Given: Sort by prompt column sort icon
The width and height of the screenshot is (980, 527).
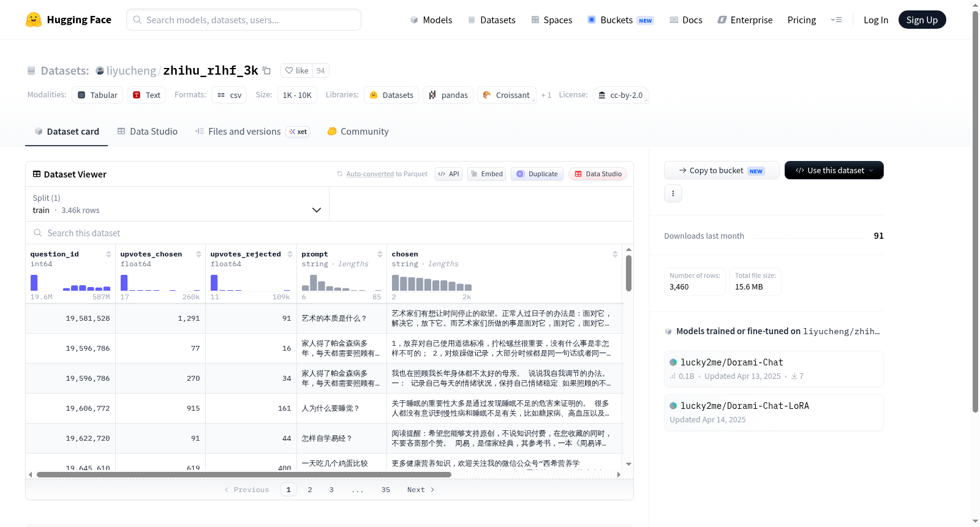Looking at the screenshot, I should 380,254.
